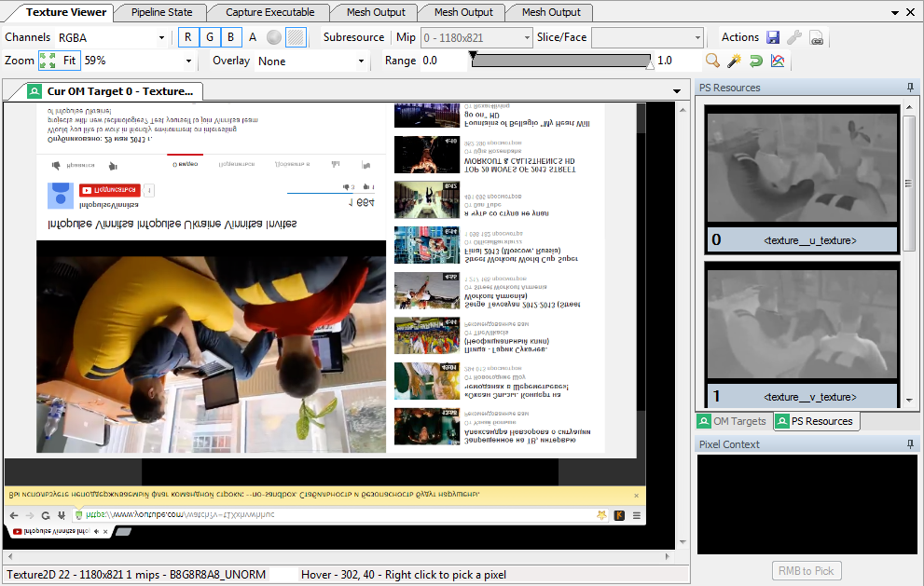Select the texture__v_texture thumbnail

[x=802, y=334]
